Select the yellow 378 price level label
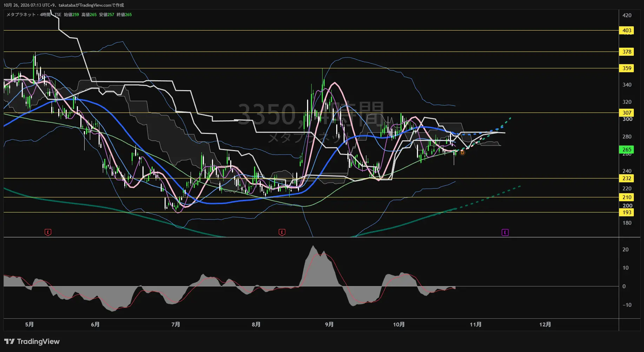This screenshot has height=352, width=644. click(626, 52)
